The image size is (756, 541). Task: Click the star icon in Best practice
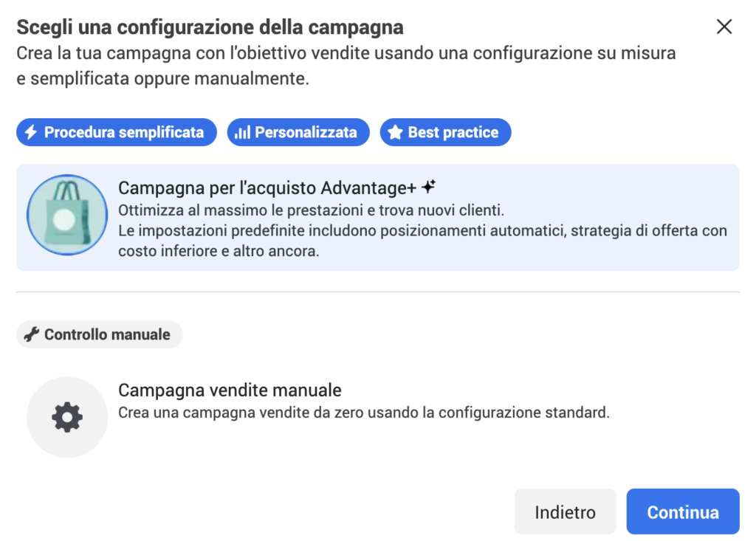click(x=395, y=133)
